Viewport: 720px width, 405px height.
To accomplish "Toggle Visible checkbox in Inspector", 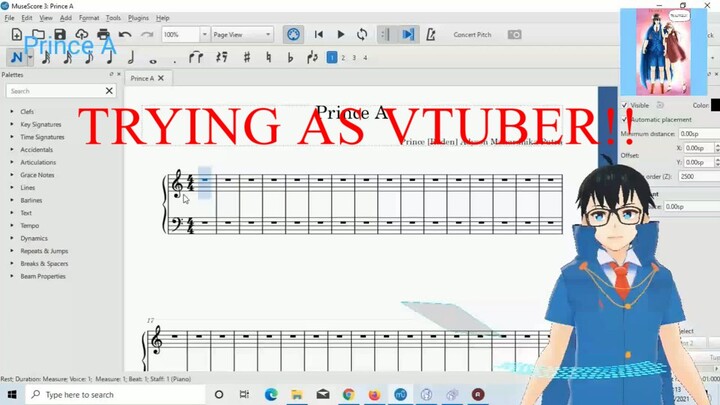I will [x=624, y=105].
